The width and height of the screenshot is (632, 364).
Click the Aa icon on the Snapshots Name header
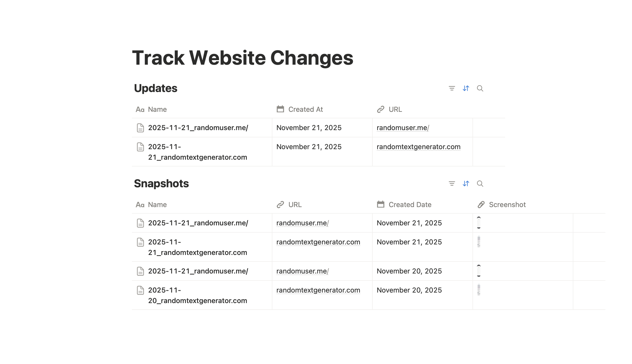coord(140,204)
